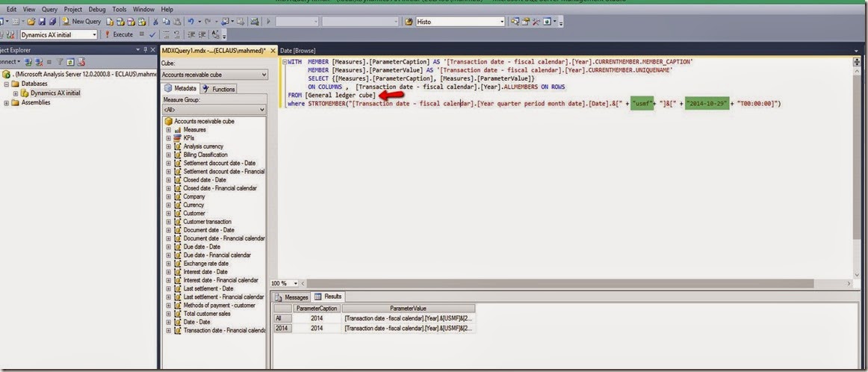Open the Edit menu

(11, 10)
